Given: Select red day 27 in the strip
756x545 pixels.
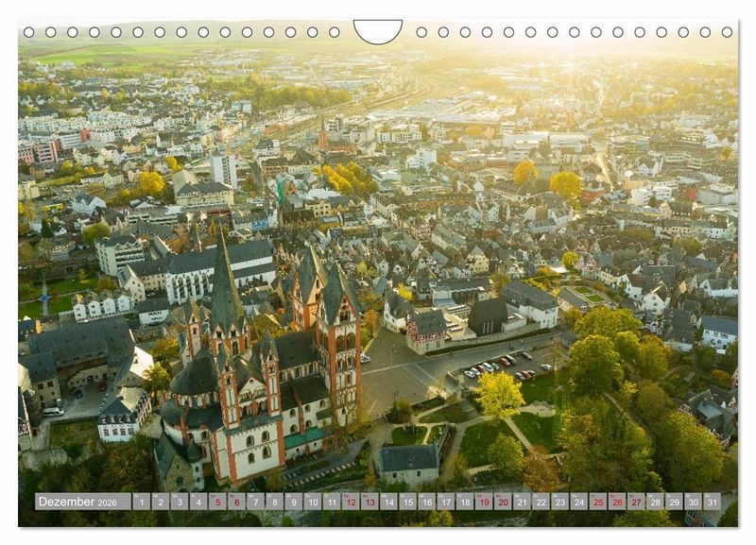Looking at the screenshot, I should point(636,502).
